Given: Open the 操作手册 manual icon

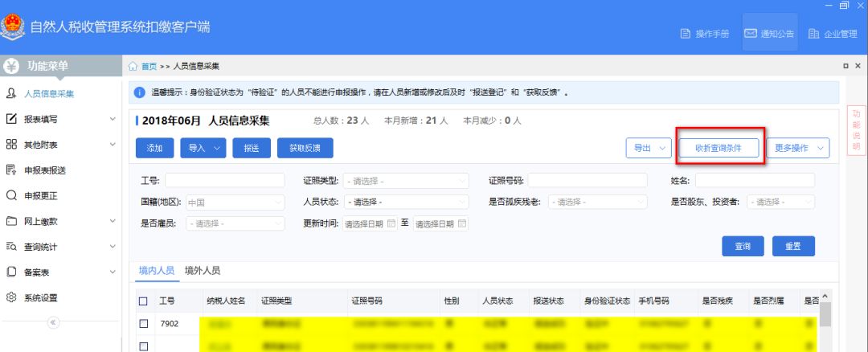Looking at the screenshot, I should coord(686,34).
